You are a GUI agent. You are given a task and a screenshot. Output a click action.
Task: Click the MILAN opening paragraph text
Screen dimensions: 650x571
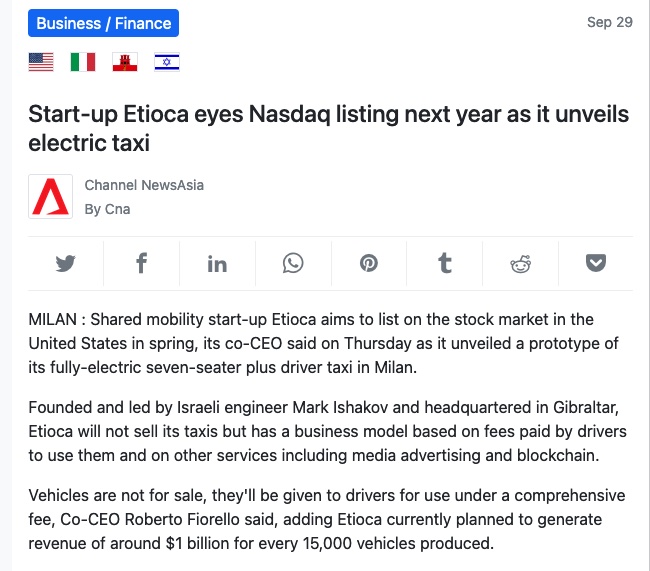tap(323, 343)
